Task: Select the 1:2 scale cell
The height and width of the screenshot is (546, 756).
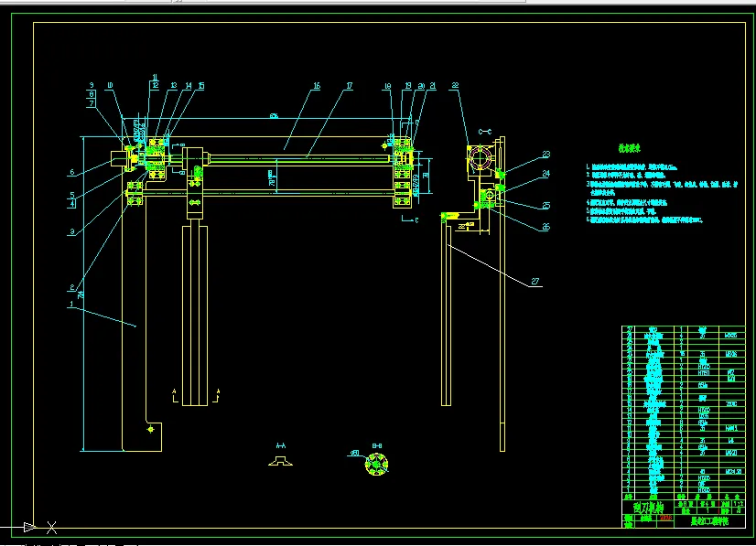Action: (739, 504)
